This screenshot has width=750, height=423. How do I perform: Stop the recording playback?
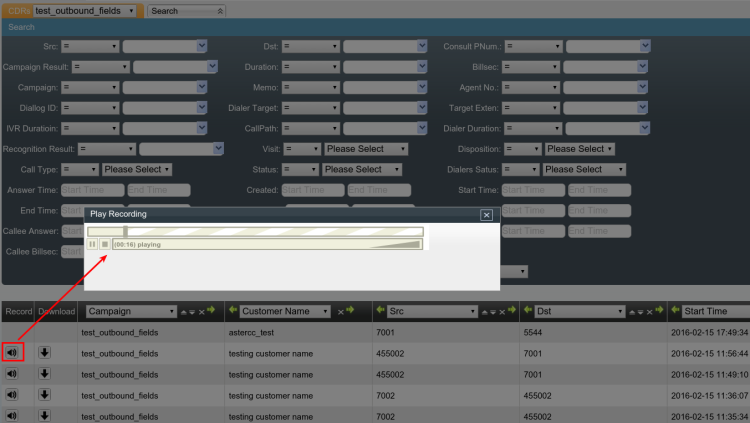[104, 244]
